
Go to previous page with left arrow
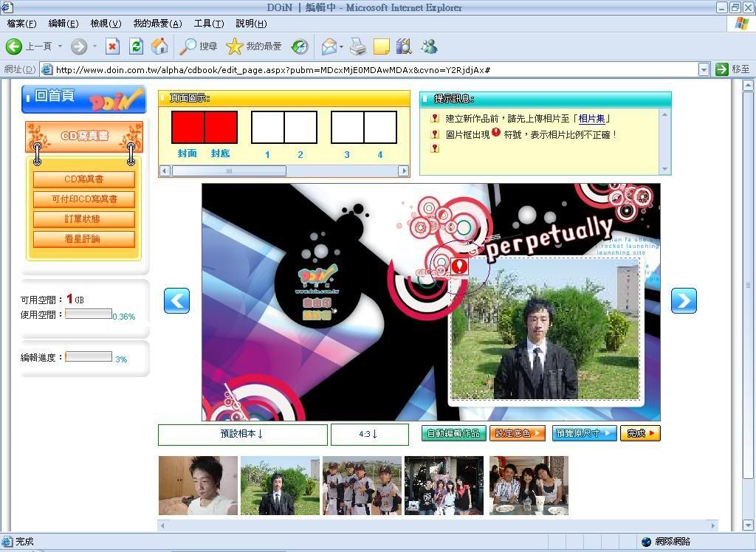click(x=176, y=300)
